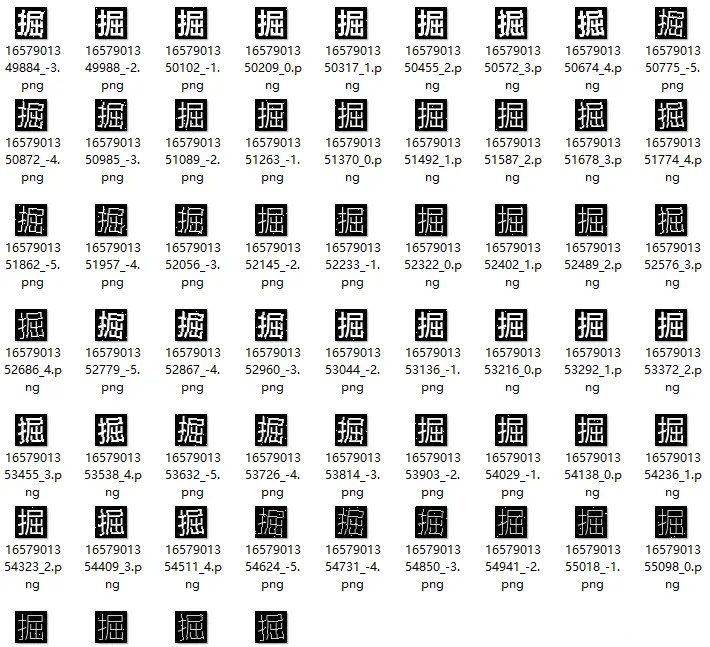Select file label 1657901353726_-4.png
This screenshot has height=647, width=710.
(x=273, y=475)
